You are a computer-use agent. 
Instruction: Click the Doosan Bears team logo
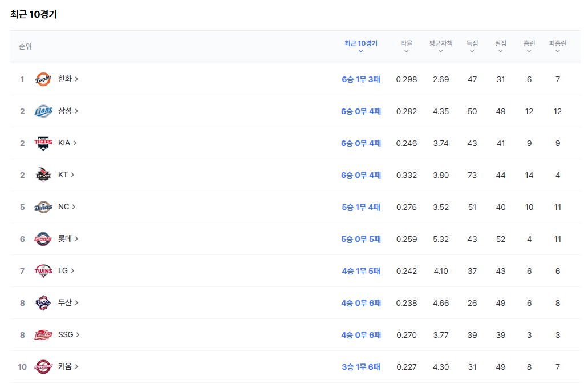43,302
